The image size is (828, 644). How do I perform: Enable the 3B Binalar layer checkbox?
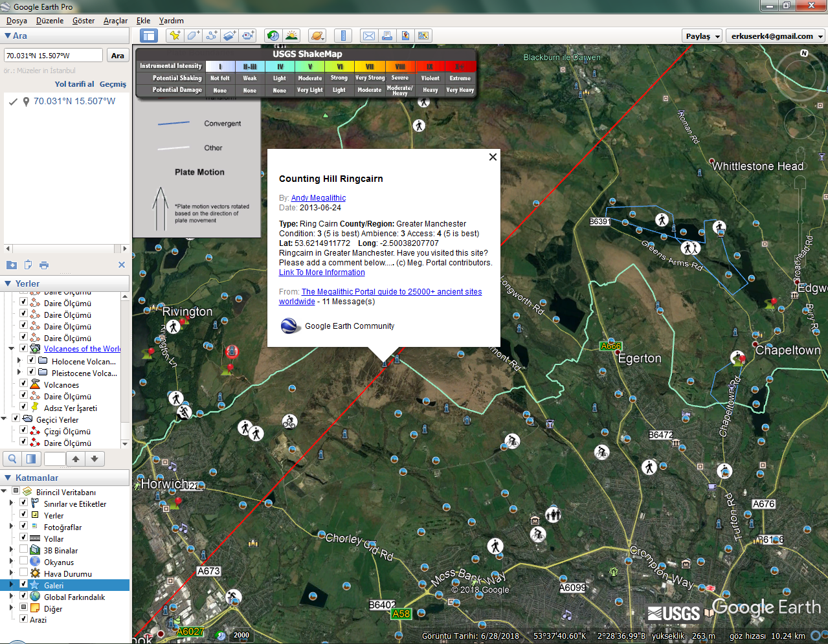click(23, 550)
